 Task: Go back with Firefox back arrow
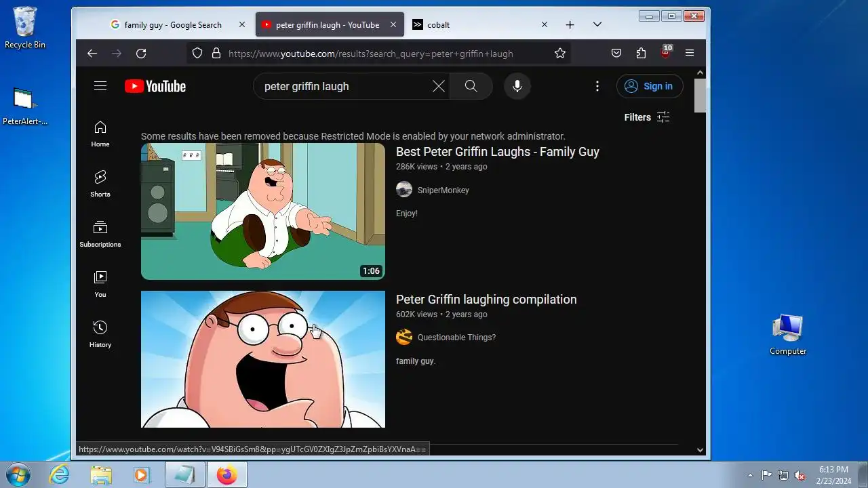tap(92, 53)
